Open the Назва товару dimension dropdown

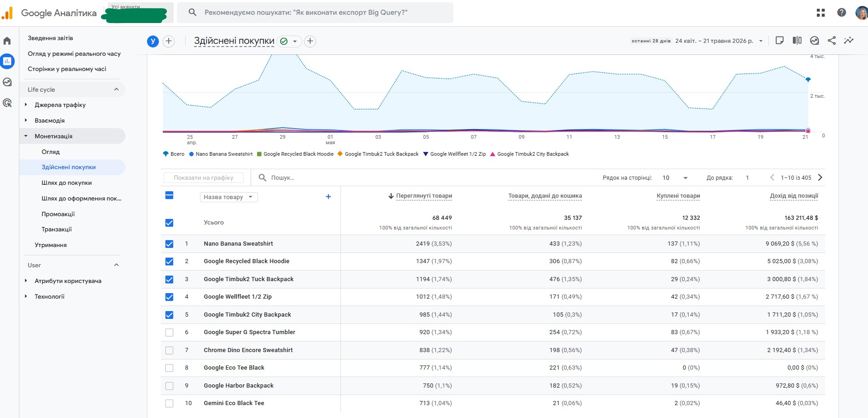coord(229,197)
